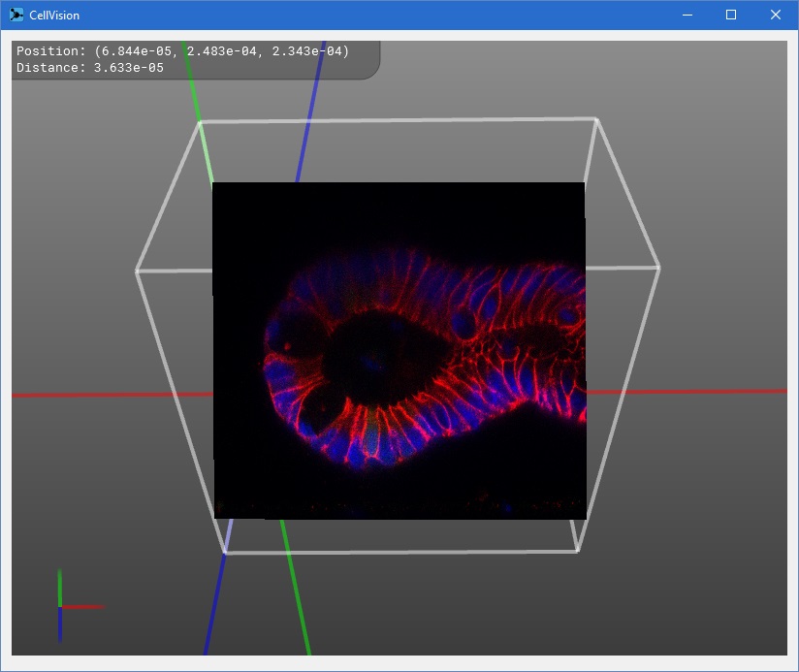
Task: Click the green arm of the orientation gizmo
Action: [60, 586]
